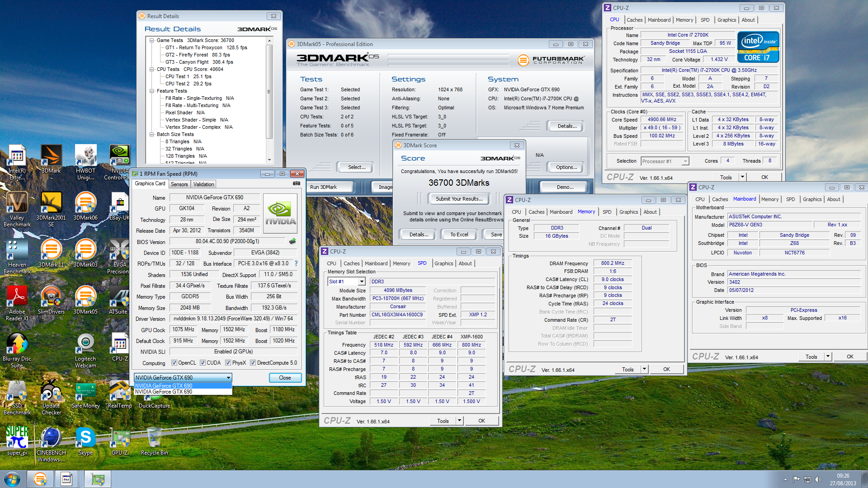
Task: Open Tools dropdown arrow in CPU-Z SPD window
Action: (x=459, y=421)
